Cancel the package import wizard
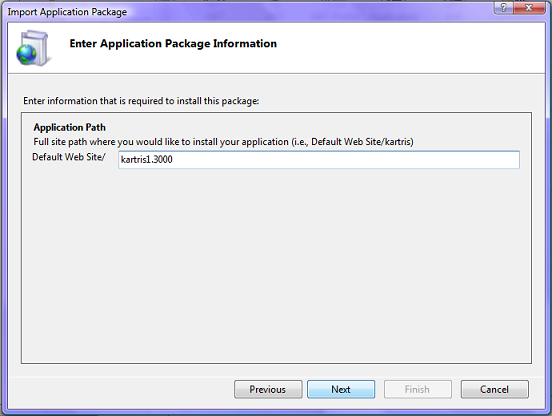 494,389
